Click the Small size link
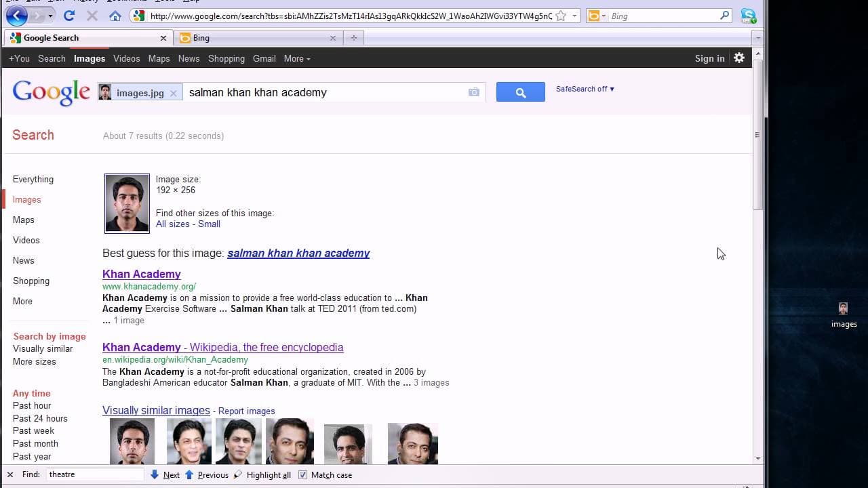This screenshot has height=488, width=868. [x=209, y=224]
